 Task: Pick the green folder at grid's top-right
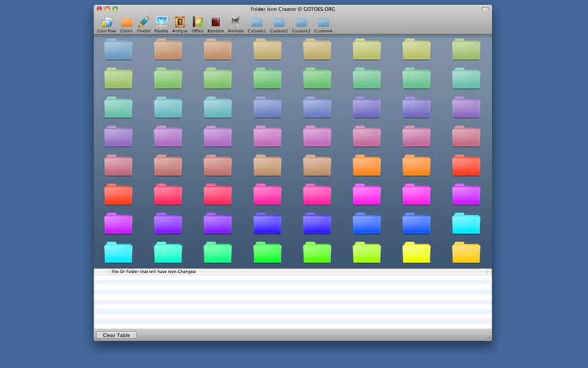pos(466,50)
